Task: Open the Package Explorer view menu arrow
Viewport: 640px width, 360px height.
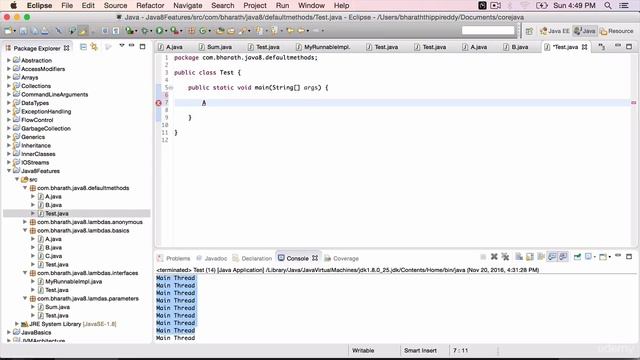Action: pyautogui.click(x=122, y=45)
